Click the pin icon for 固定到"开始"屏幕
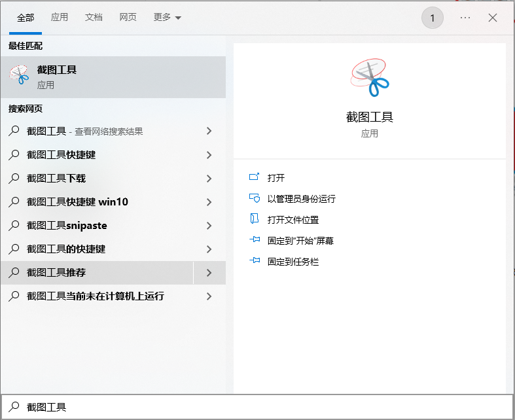Screen dimensions: 515x420 tap(255, 241)
